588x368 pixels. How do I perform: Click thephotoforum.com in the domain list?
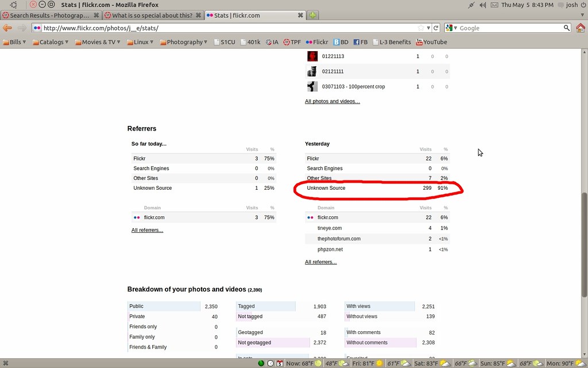[339, 239]
